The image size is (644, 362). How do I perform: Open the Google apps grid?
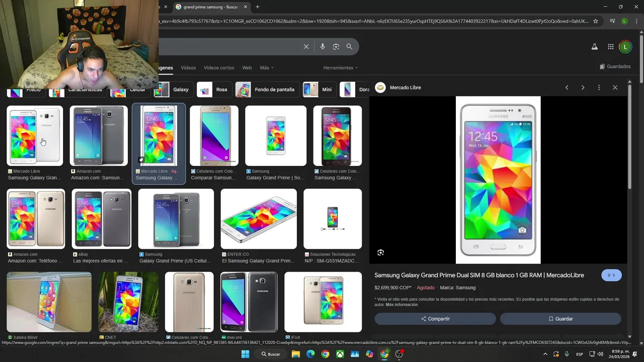[x=611, y=47]
